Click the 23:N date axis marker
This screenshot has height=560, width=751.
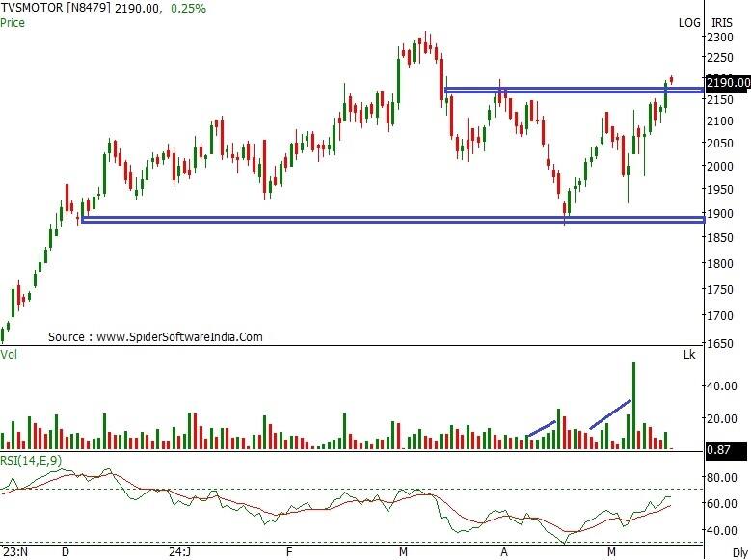click(x=14, y=553)
